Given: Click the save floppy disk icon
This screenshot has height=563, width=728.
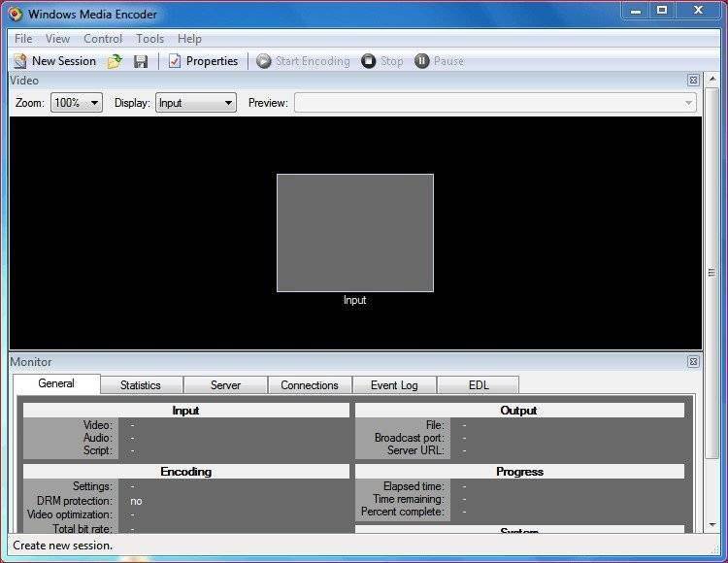Looking at the screenshot, I should 141,61.
